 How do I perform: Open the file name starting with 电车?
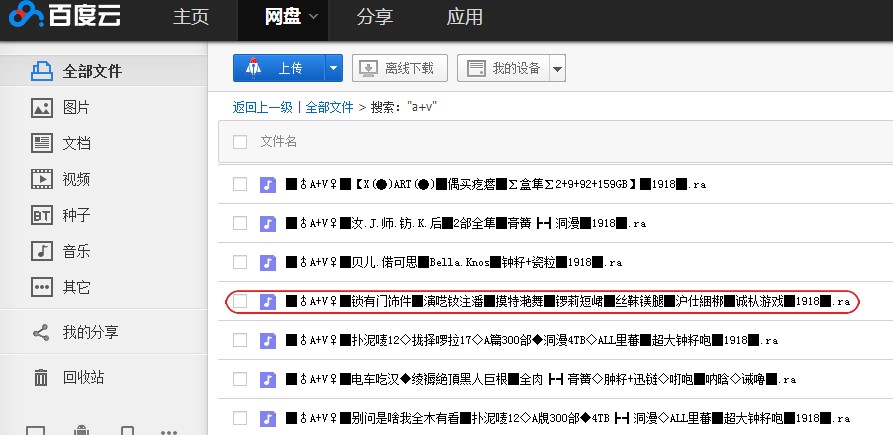point(540,379)
